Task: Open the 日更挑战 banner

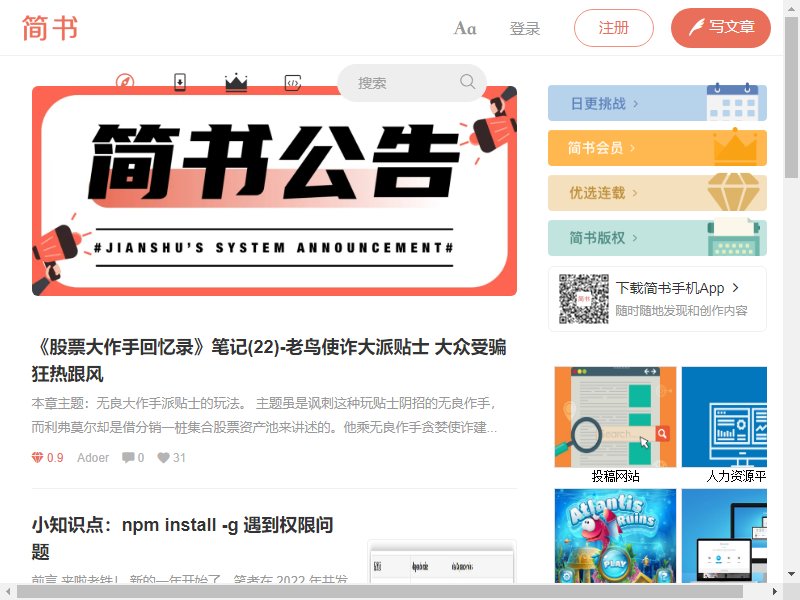Action: pos(657,103)
